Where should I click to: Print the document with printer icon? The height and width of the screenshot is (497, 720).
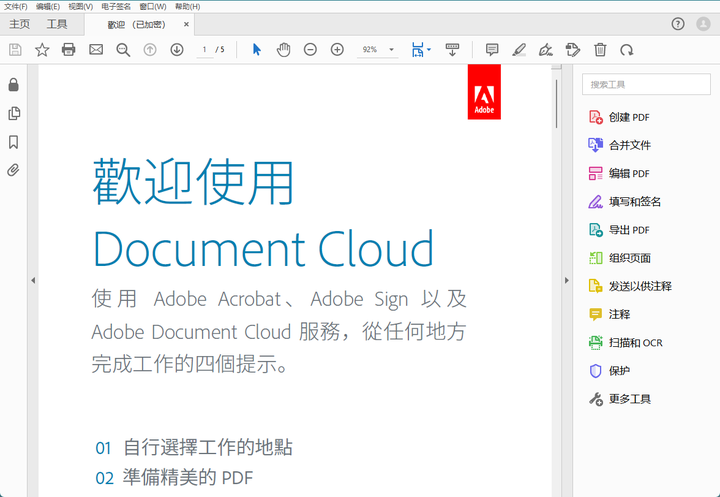68,50
